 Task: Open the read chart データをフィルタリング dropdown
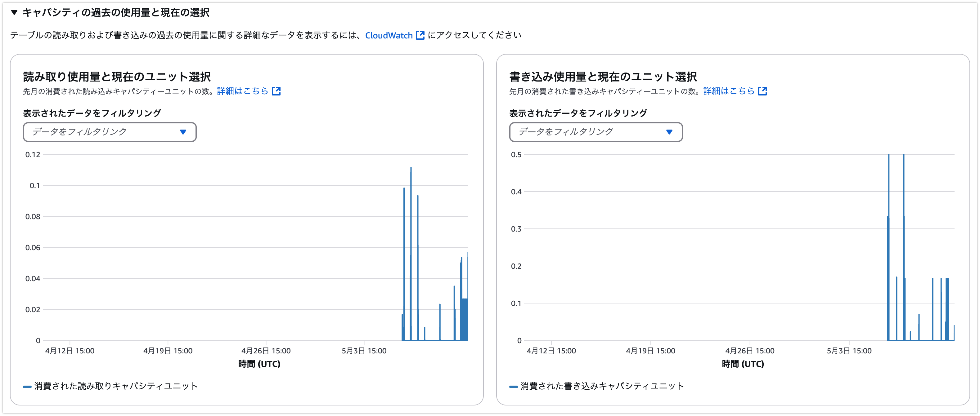click(110, 132)
